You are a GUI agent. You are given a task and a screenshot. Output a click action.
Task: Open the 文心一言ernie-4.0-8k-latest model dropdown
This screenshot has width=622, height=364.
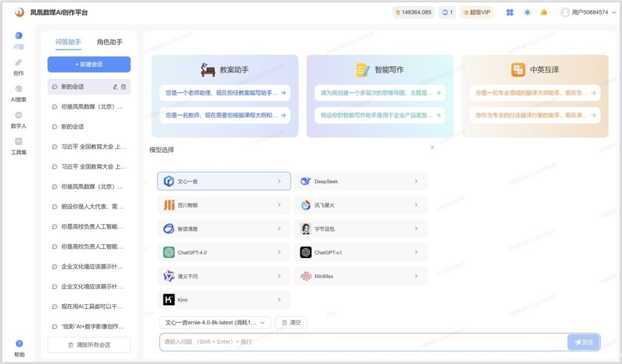tap(215, 323)
